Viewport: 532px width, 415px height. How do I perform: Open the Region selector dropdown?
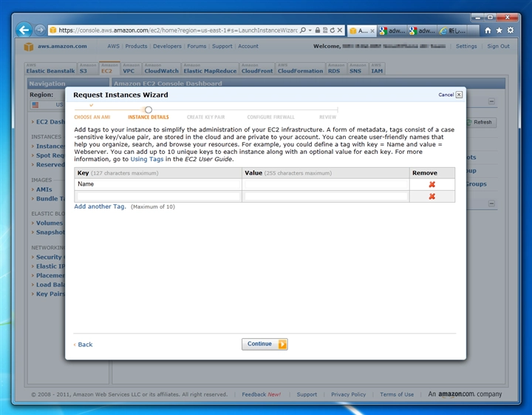pos(47,104)
